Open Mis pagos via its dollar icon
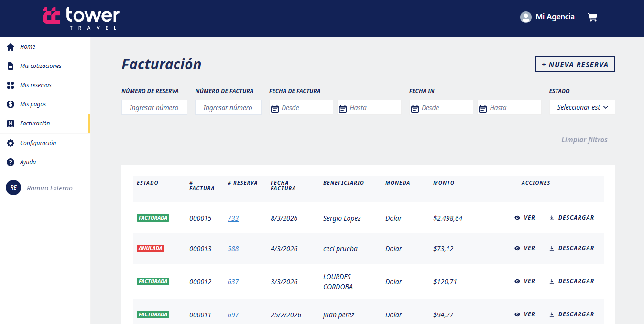This screenshot has height=324, width=644. click(10, 104)
